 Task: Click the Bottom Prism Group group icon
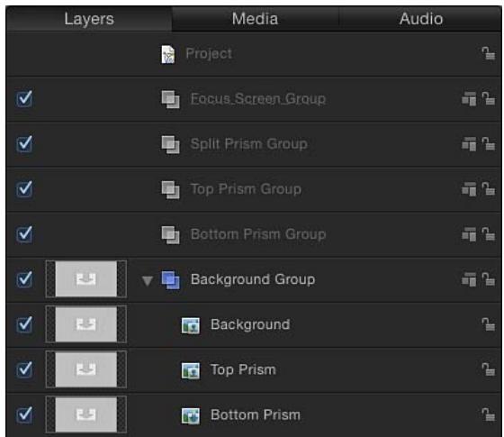pyautogui.click(x=170, y=234)
